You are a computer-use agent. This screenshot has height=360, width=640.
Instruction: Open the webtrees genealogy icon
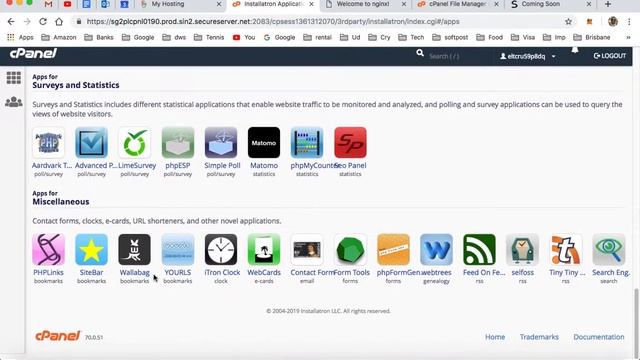pos(436,249)
